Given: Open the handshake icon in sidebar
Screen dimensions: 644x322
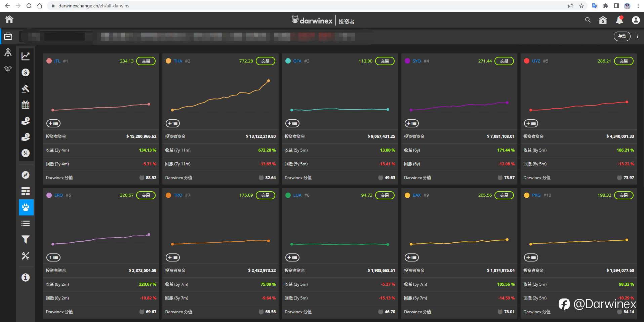Looking at the screenshot, I should click(8, 69).
